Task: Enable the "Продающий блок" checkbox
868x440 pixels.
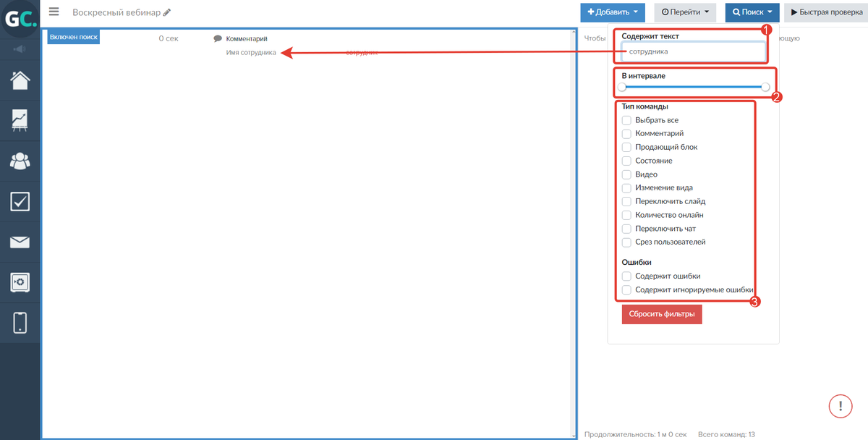Action: coord(626,147)
